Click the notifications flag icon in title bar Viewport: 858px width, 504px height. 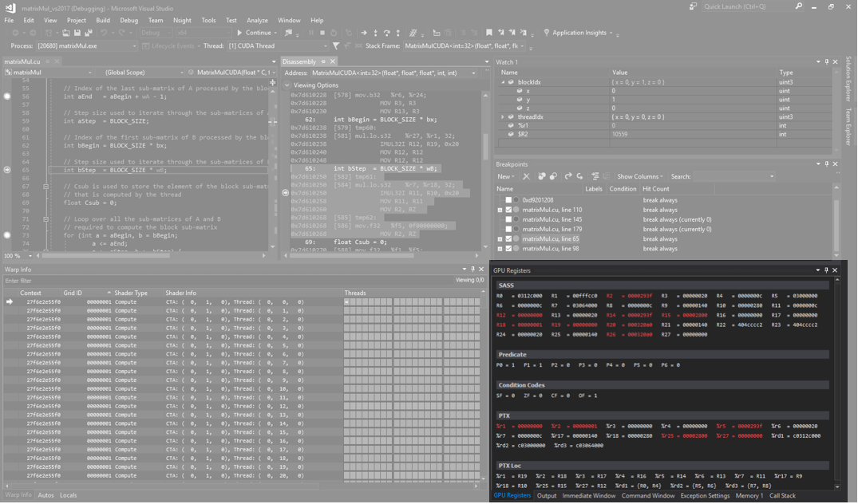pyautogui.click(x=694, y=6)
